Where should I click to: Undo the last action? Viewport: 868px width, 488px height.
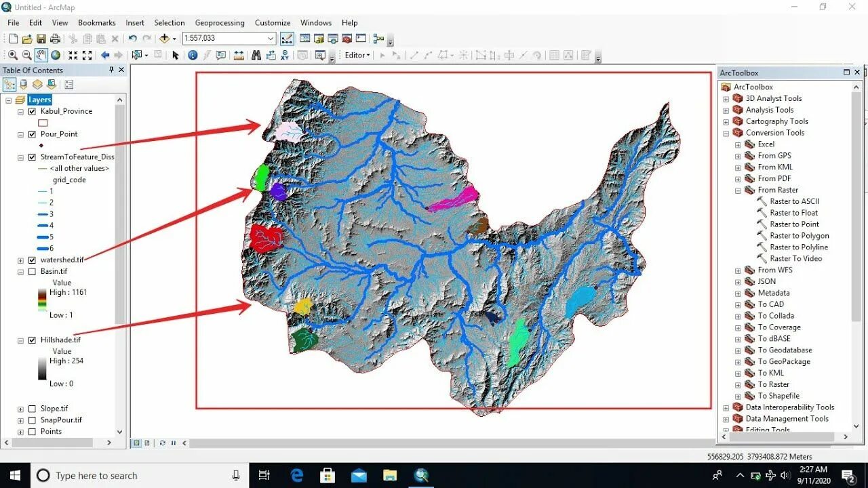coord(132,39)
